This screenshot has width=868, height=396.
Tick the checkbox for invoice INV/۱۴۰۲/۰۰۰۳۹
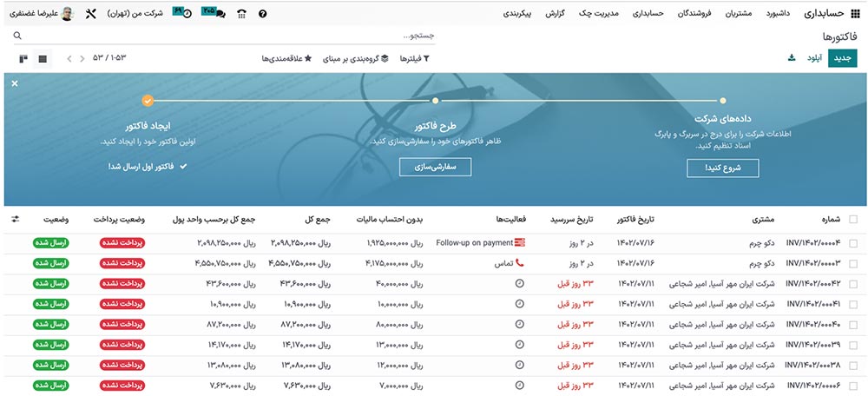click(x=853, y=345)
